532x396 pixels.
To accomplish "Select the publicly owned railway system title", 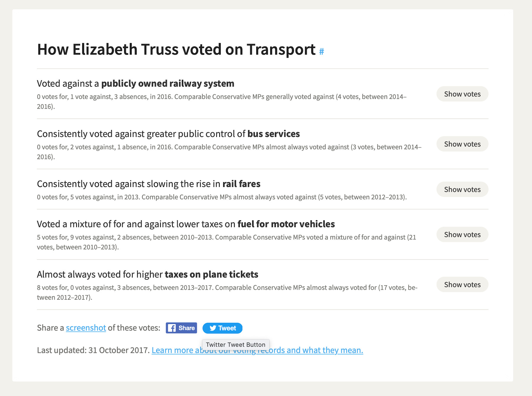I will point(135,84).
